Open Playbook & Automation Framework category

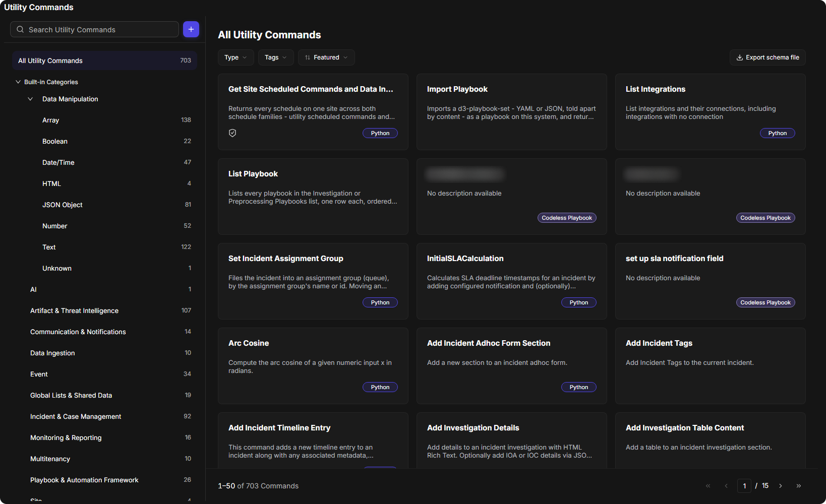click(x=104, y=480)
